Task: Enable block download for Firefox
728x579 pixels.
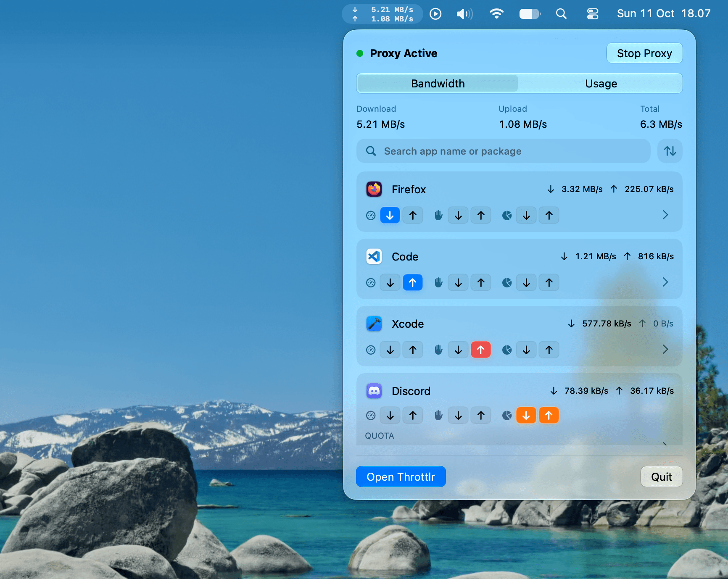Action: pos(458,216)
